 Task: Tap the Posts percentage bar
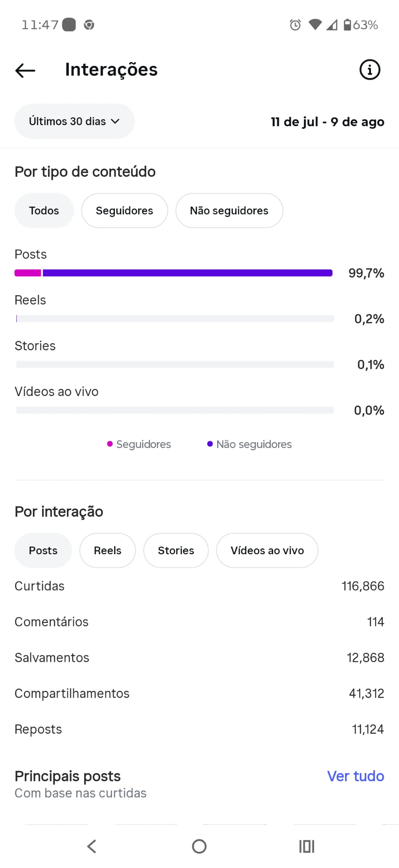point(174,273)
